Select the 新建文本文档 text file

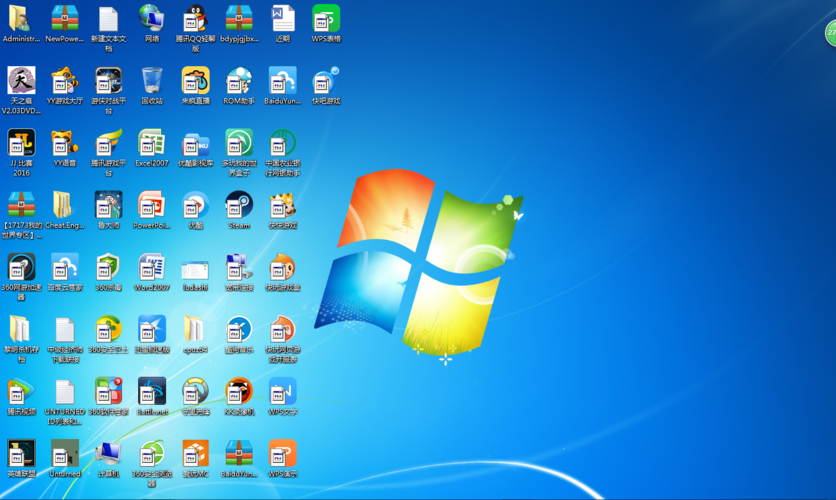pos(108,18)
